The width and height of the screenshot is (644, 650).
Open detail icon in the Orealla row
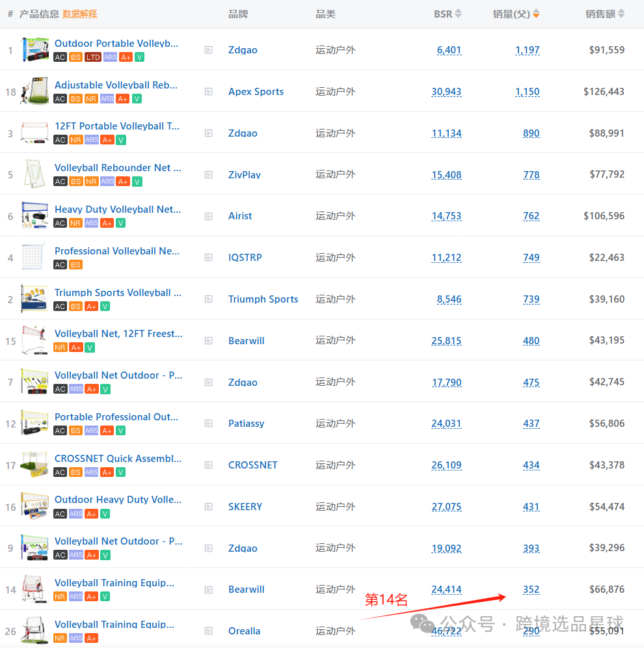coord(208,631)
